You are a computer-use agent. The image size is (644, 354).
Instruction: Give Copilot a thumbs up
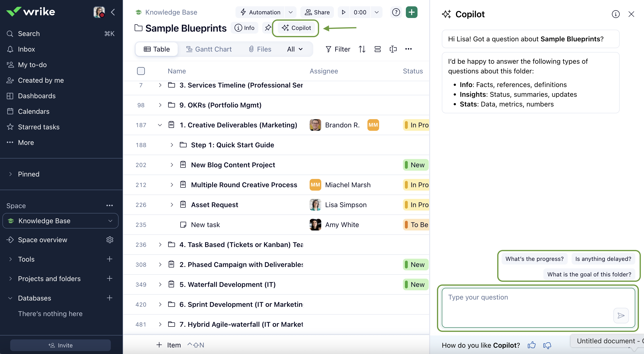pos(531,345)
